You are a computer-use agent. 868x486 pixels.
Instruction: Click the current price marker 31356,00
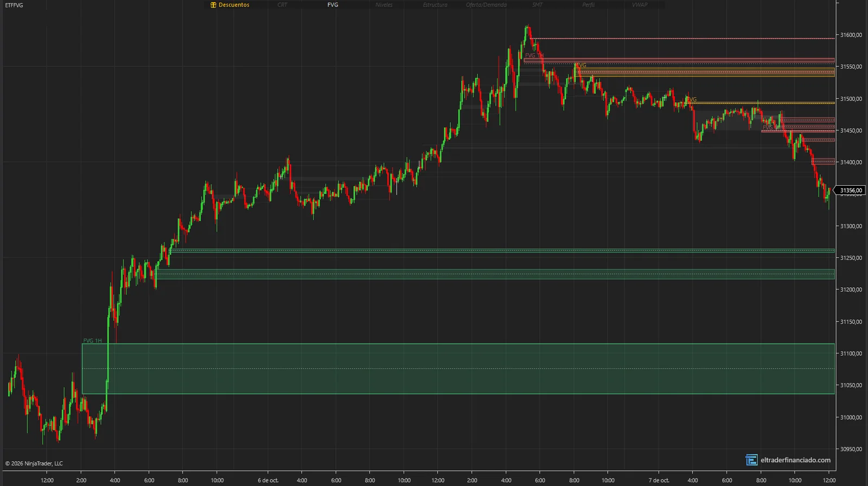pyautogui.click(x=850, y=191)
